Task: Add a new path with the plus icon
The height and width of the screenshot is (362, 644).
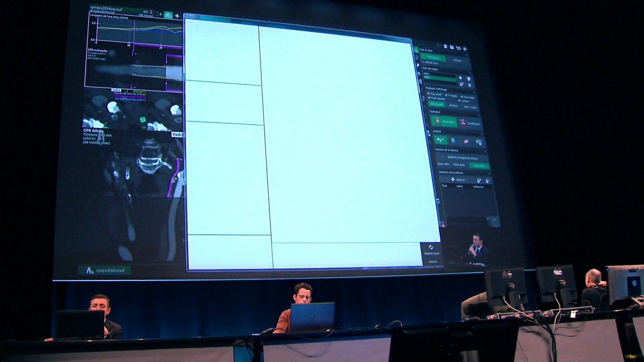Action: coord(460,78)
